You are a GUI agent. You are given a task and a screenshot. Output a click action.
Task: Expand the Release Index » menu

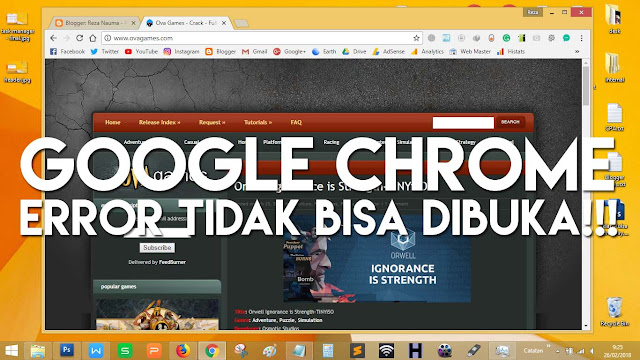(x=160, y=122)
